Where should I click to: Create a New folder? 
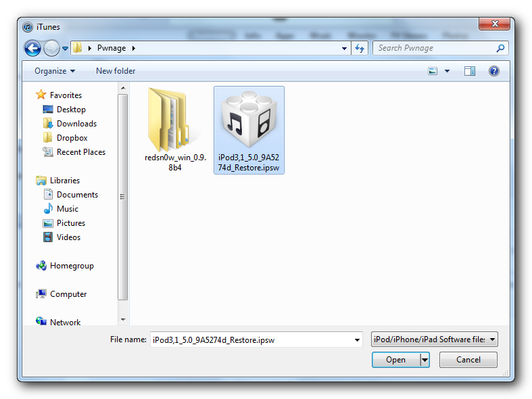point(116,71)
